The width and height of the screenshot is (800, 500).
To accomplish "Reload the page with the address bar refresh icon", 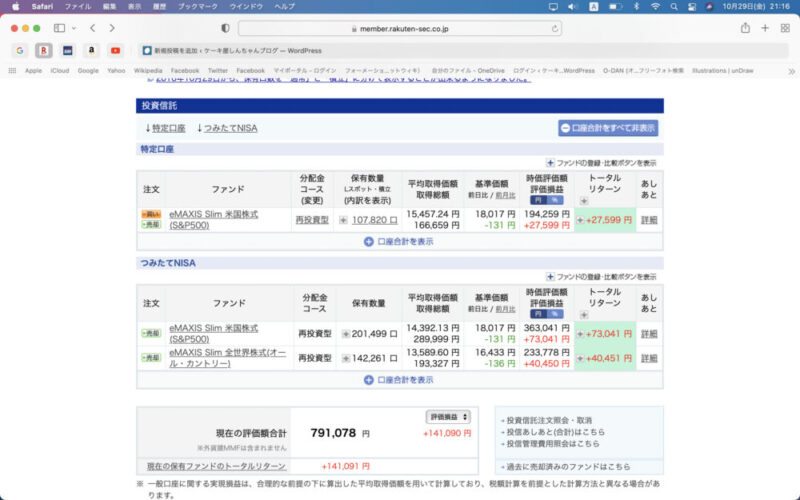I will 555,29.
